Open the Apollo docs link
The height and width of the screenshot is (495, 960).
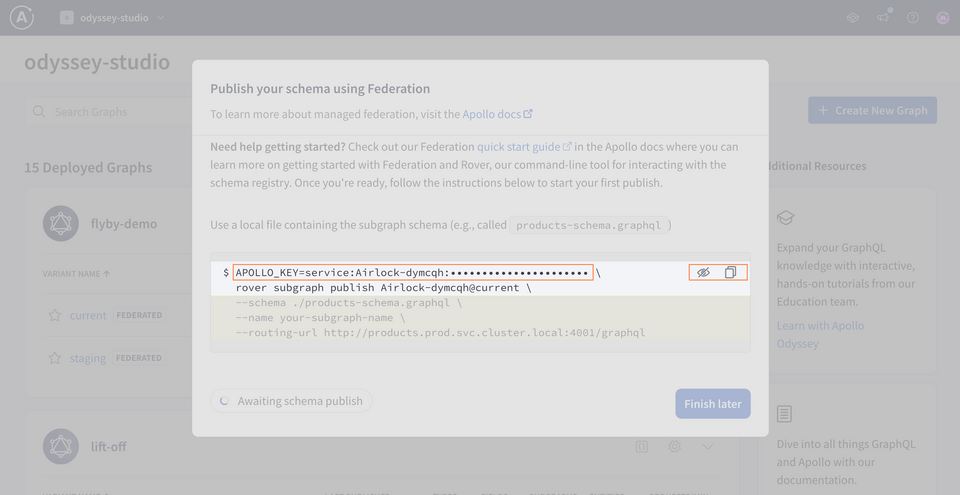pos(497,114)
